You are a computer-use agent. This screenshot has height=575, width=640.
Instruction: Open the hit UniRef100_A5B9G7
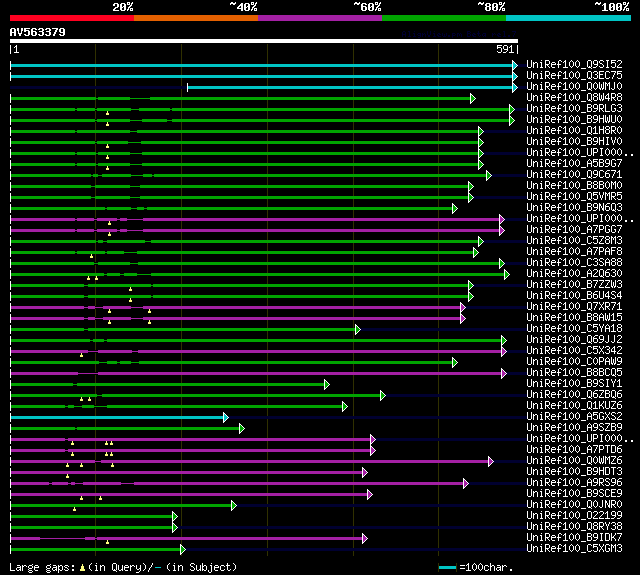[574, 164]
